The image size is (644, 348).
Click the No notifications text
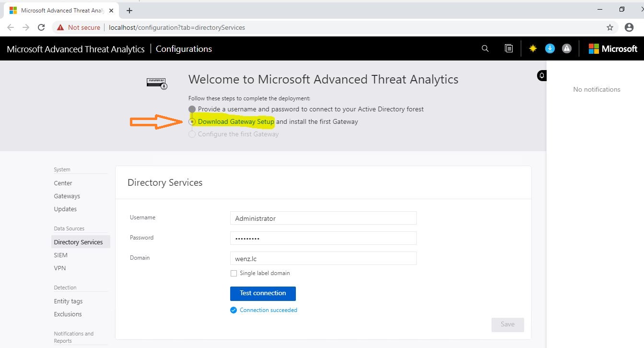point(597,89)
